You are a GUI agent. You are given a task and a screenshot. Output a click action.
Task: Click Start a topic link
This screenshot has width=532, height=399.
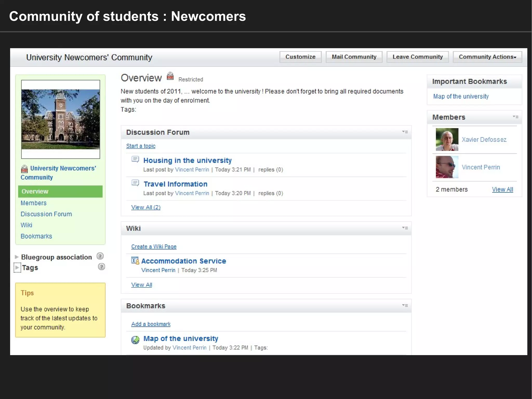click(141, 146)
